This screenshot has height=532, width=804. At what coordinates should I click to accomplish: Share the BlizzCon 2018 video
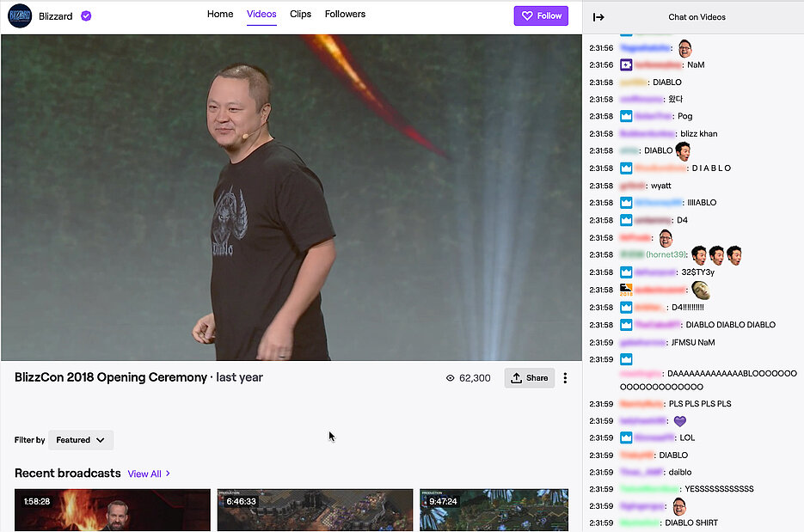tap(529, 378)
